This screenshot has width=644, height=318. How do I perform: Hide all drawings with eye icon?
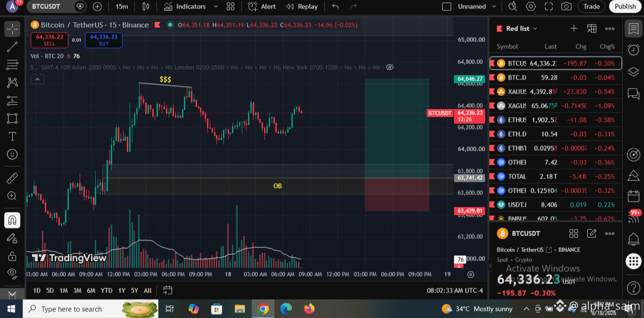pyautogui.click(x=12, y=273)
